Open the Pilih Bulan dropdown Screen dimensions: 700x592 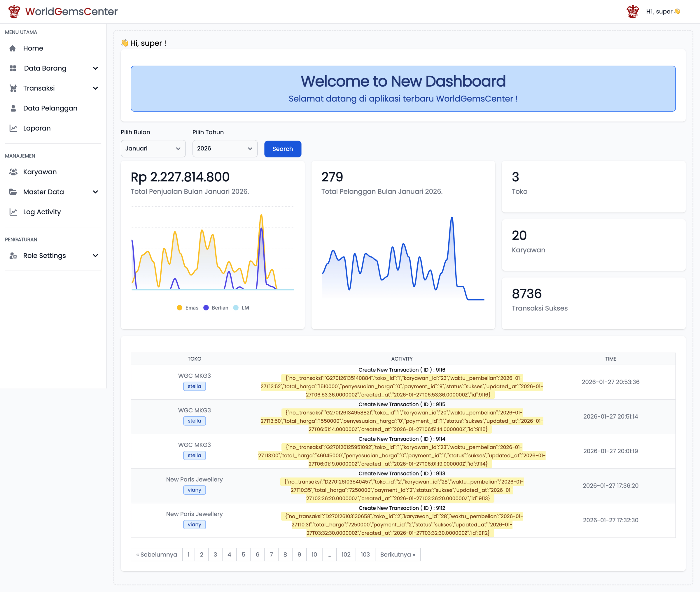coord(153,149)
